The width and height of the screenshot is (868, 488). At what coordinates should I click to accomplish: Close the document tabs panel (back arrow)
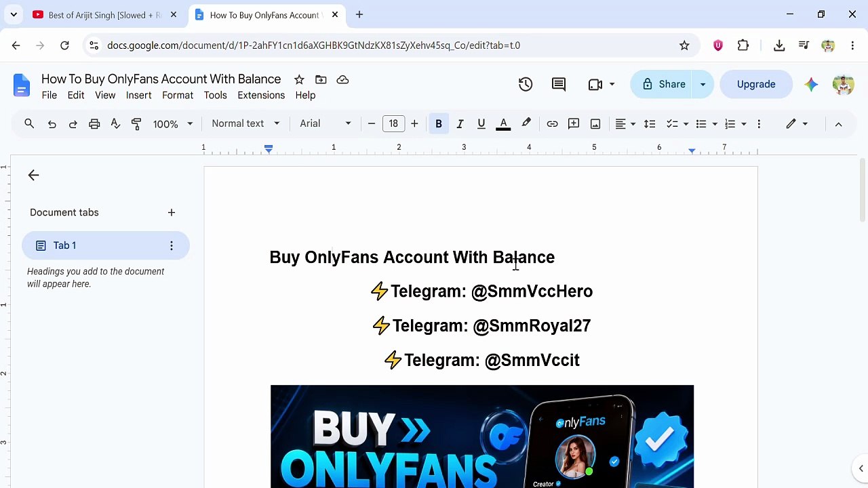tap(33, 176)
